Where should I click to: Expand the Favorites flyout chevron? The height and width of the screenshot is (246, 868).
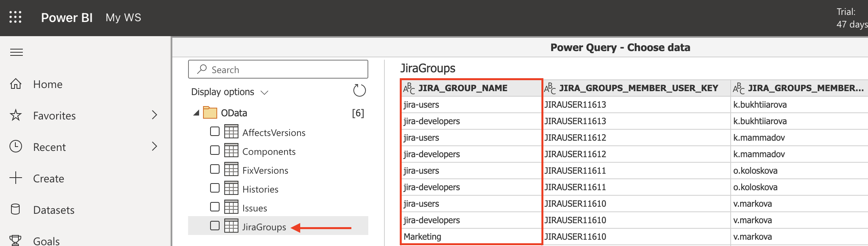click(155, 115)
